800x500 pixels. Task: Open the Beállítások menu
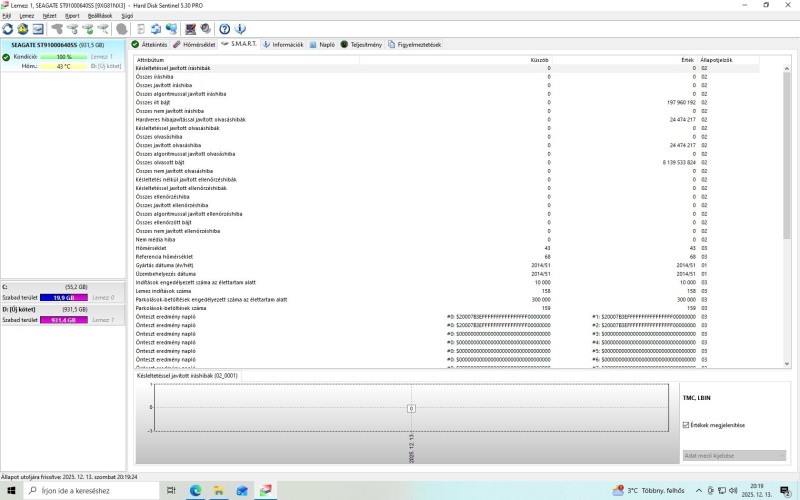pyautogui.click(x=99, y=16)
